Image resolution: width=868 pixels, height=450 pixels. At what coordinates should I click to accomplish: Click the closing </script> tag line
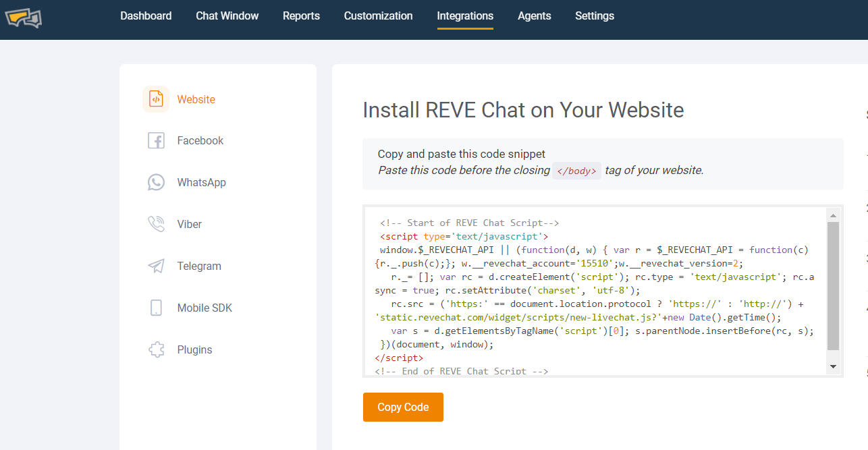(399, 358)
